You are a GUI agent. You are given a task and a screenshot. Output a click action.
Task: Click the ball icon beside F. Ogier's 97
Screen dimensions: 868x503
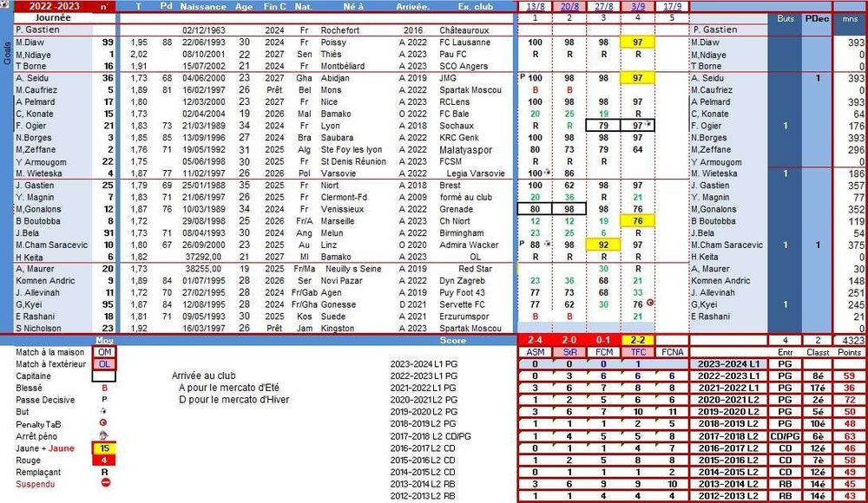coord(648,124)
